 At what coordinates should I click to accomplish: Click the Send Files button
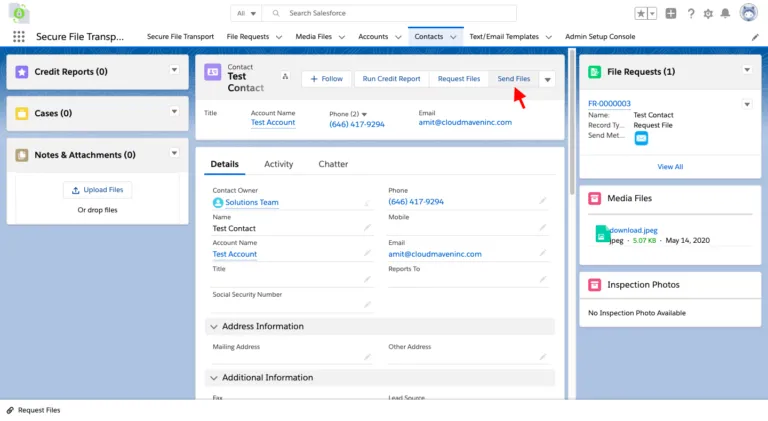514,79
